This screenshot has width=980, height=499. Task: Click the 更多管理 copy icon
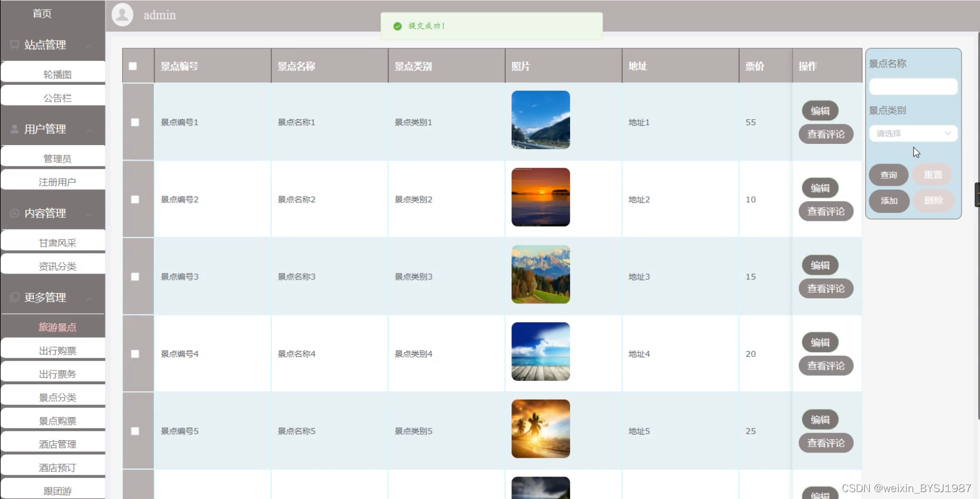click(x=14, y=298)
